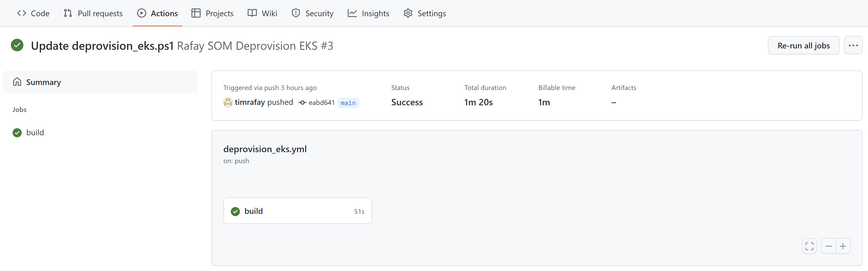The image size is (868, 271).
Task: Expand the build job node
Action: coord(297,211)
